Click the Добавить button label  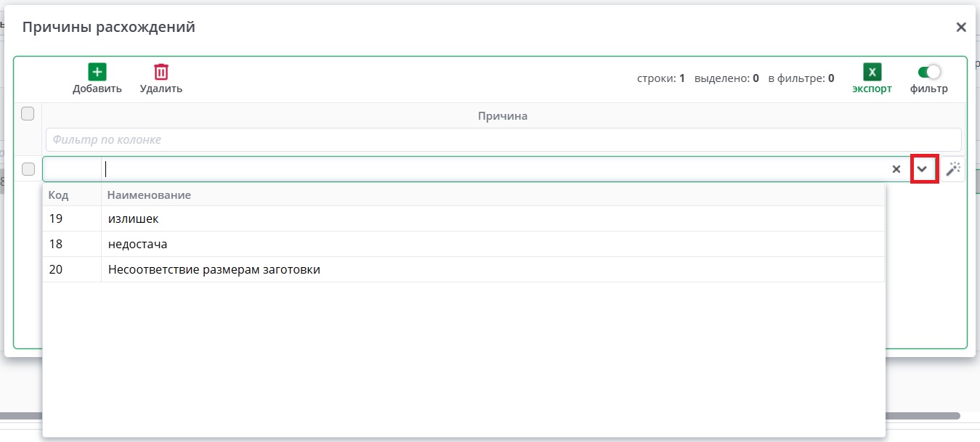pyautogui.click(x=97, y=89)
